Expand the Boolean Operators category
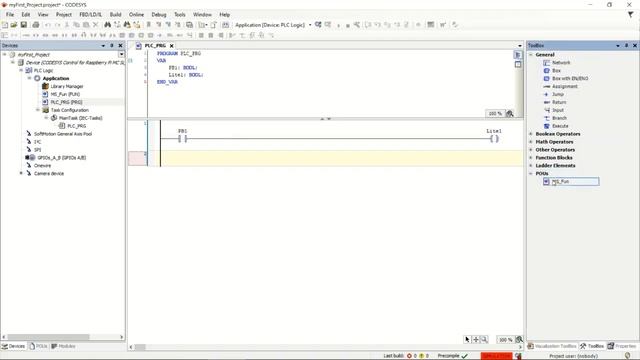 [x=531, y=134]
